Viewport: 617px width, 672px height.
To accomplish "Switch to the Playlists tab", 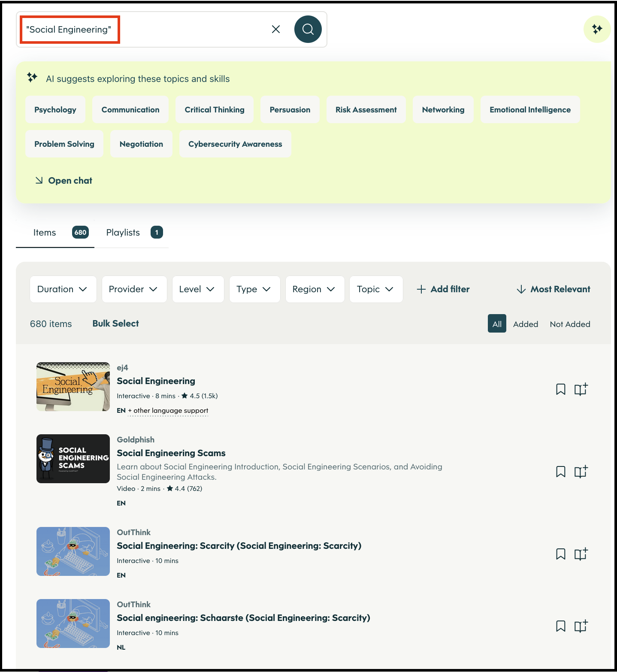I will pos(134,233).
